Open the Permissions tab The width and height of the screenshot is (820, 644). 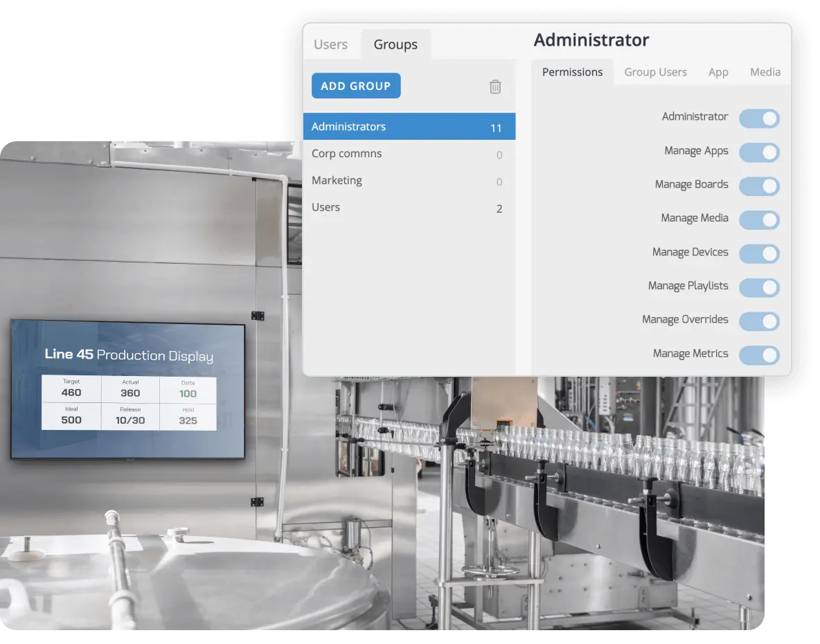click(572, 72)
